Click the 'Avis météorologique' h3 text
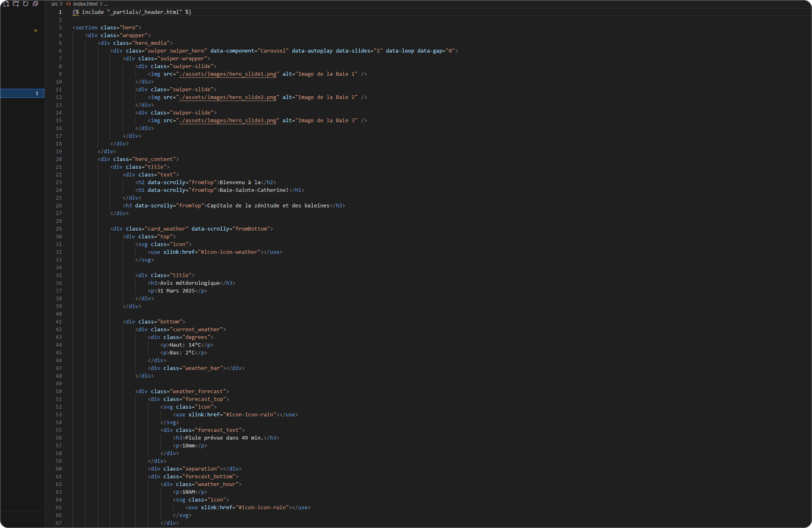Screen dimensions: 812x528 pos(190,283)
